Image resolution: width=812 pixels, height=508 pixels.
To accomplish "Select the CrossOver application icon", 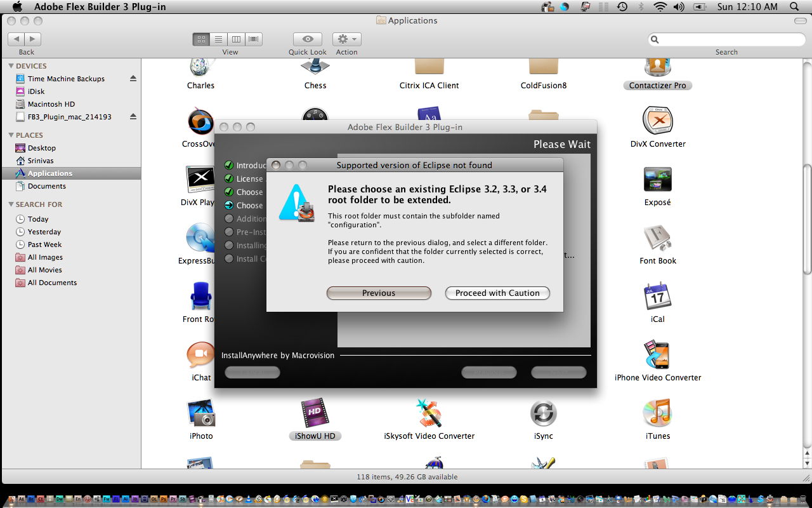I will tap(201, 121).
